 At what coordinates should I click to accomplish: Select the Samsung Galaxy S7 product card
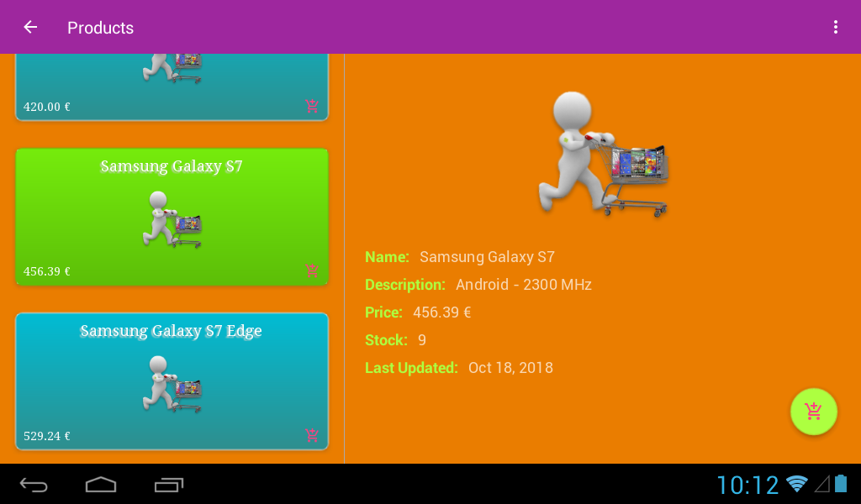172,217
